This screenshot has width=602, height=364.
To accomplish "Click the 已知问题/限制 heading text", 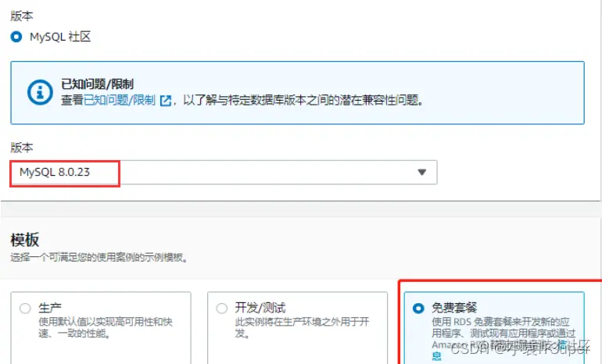I will pos(97,84).
